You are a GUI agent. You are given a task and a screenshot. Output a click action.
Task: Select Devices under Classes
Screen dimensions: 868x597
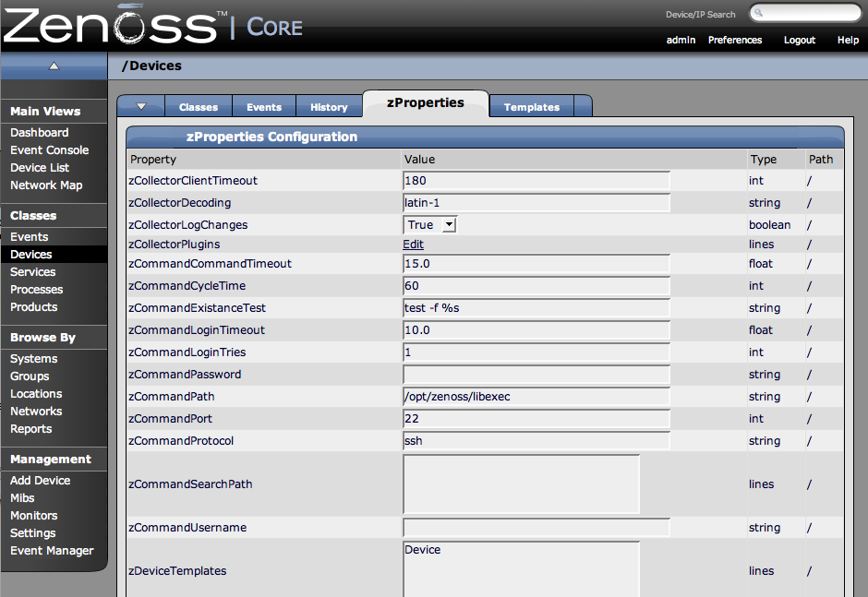pyautogui.click(x=31, y=255)
